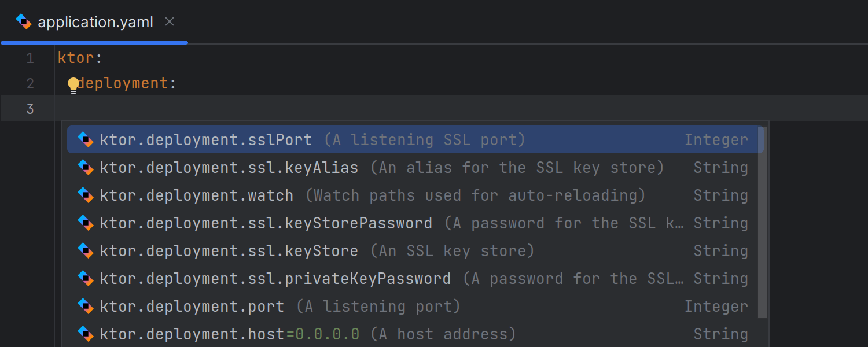Click the Ktor icon beside the port suggestion
This screenshot has width=868, height=347.
coord(85,306)
